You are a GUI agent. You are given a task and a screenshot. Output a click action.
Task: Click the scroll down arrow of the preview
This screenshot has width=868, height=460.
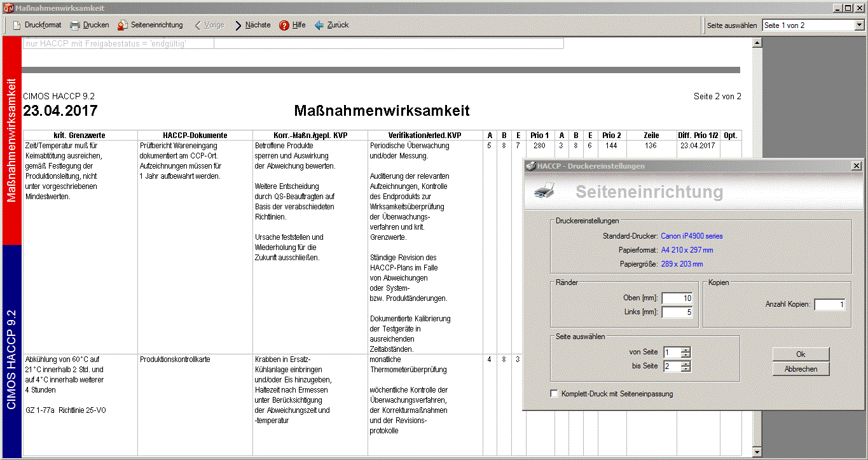[757, 452]
